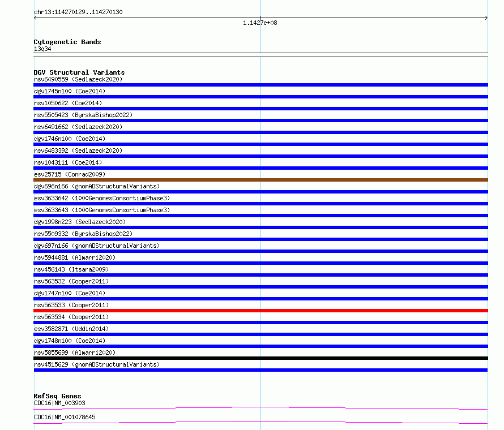Click the dgv1998n223 (Sedlazeck2020) label
Image resolution: width=504 pixels, height=430 pixels.
pos(80,222)
